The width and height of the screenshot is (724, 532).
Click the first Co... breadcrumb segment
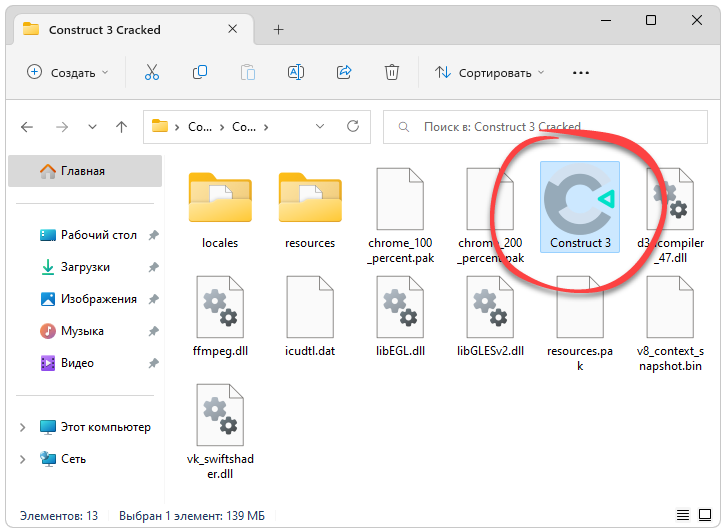[199, 127]
